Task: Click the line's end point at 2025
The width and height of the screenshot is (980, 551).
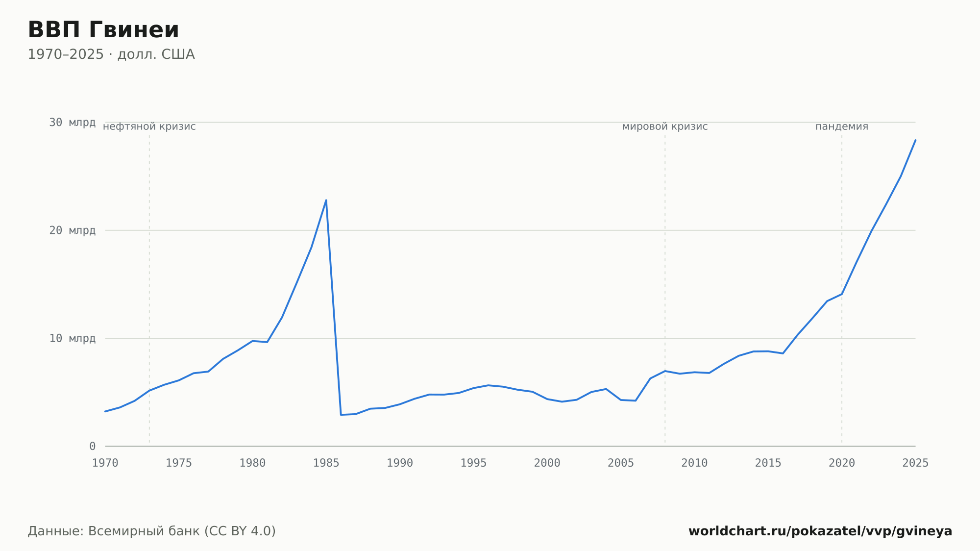Action: [x=915, y=140]
